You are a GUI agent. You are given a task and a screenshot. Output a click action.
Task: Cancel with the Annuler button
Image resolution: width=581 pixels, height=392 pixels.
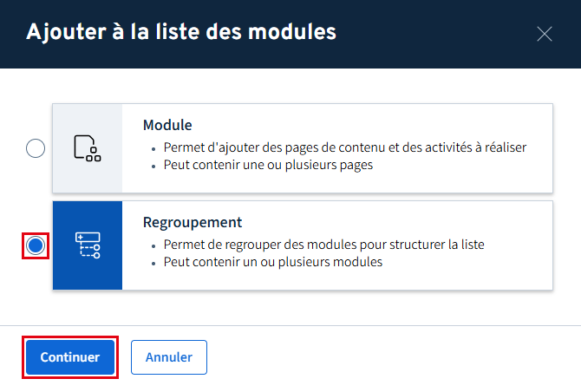(168, 356)
